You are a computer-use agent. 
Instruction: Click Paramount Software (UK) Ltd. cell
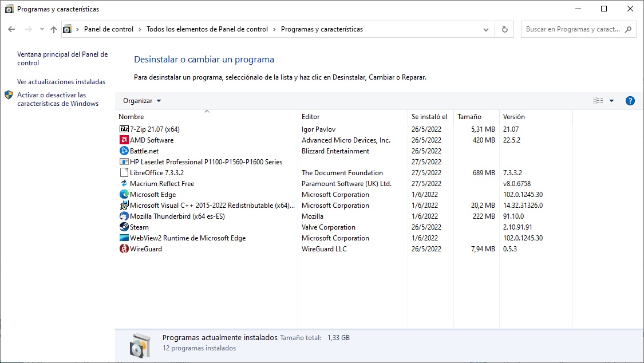click(x=346, y=184)
